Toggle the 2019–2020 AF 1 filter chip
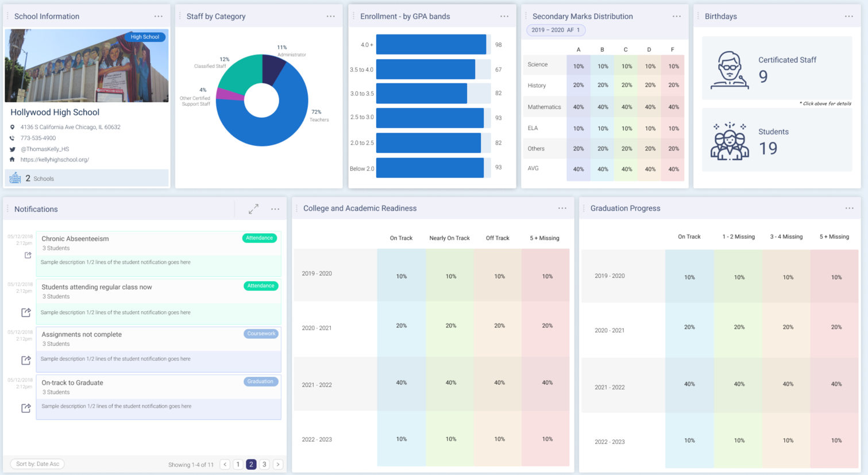The width and height of the screenshot is (868, 475). 555,30
